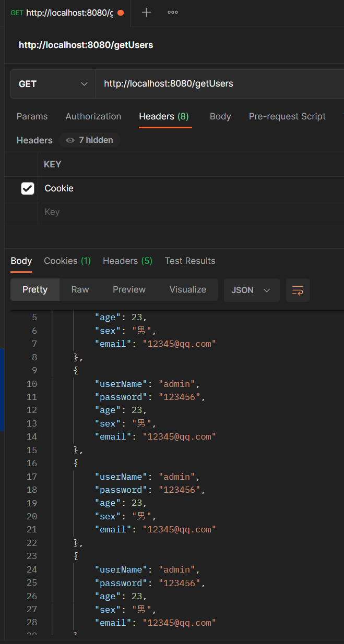Screen dimensions: 344x644
Task: Open the response Headers (5) tab
Action: pyautogui.click(x=127, y=261)
